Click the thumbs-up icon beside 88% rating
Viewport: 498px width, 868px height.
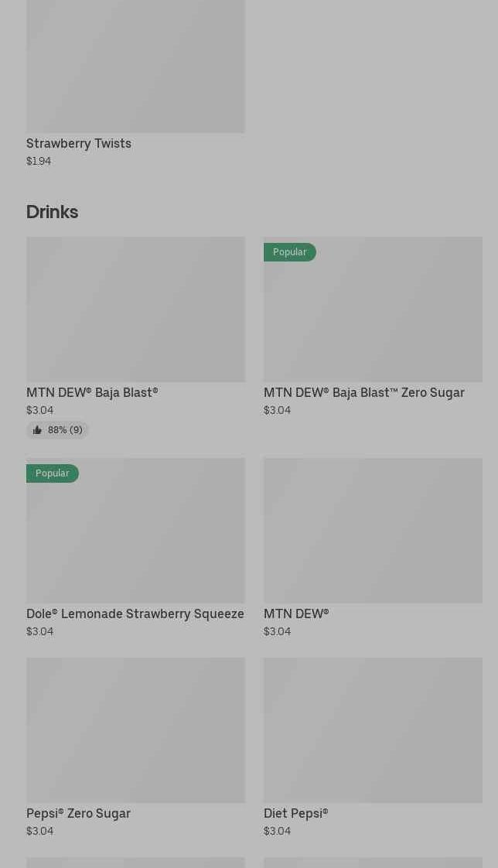point(37,430)
